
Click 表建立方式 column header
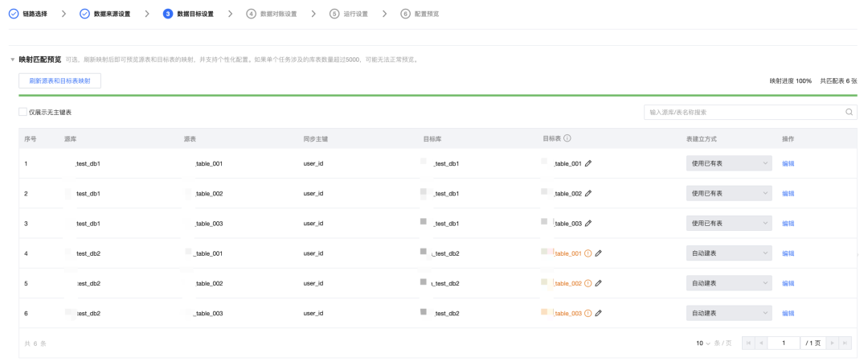pyautogui.click(x=702, y=138)
